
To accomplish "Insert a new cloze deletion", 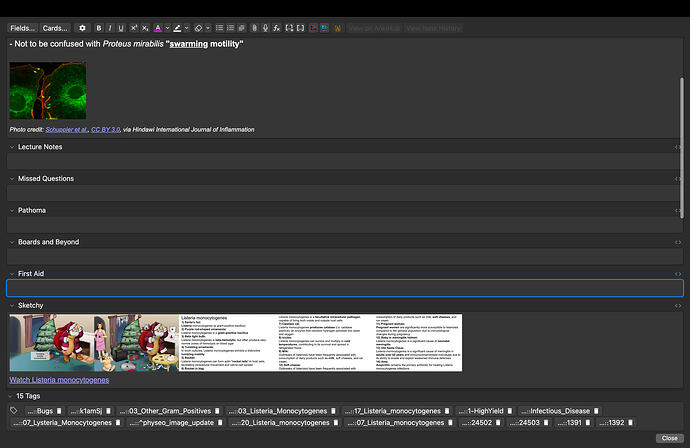I will pos(289,28).
